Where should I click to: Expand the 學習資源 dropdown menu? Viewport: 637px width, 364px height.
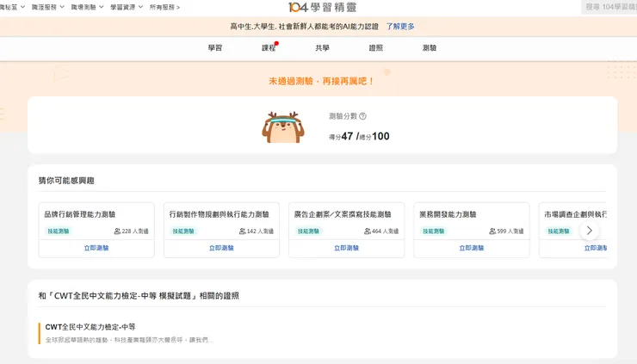(127, 7)
